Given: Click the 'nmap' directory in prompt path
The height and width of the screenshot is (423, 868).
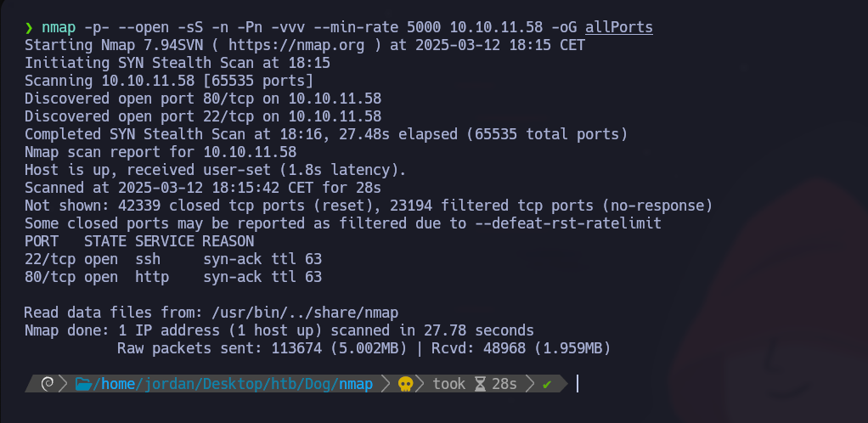Looking at the screenshot, I should pyautogui.click(x=355, y=385).
